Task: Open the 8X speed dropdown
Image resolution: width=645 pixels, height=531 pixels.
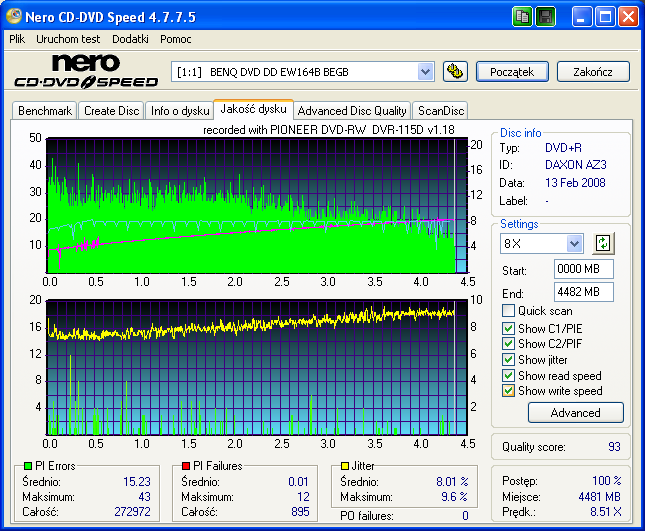Action: click(x=574, y=243)
